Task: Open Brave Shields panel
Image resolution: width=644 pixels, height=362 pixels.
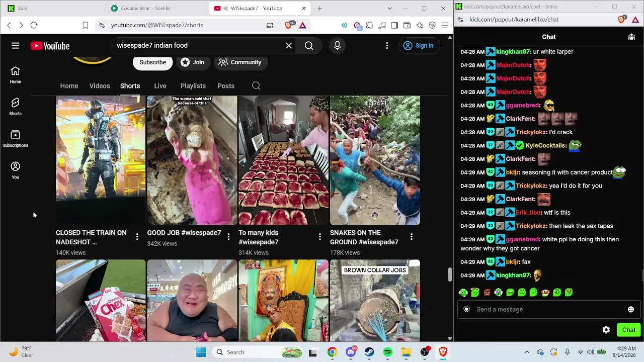Action: (289, 25)
